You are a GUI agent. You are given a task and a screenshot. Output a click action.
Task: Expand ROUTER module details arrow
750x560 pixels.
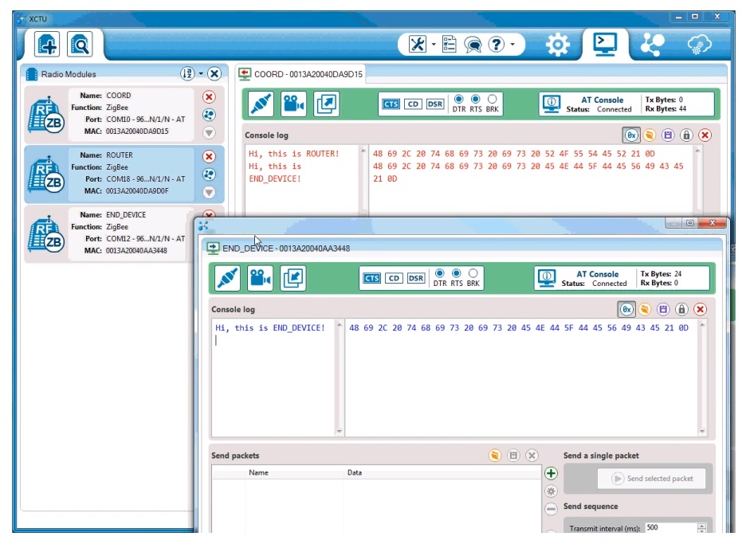209,192
